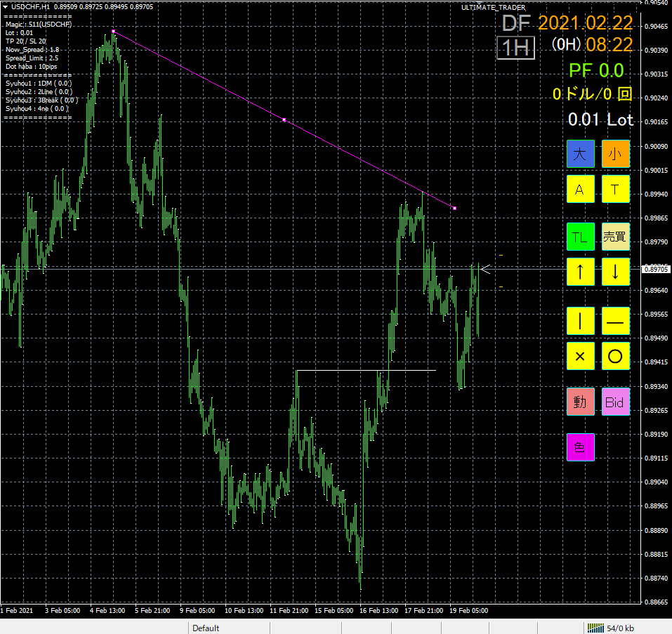Click the date 2021.02.22 text
Screen dimensions: 672x634
tap(585, 23)
